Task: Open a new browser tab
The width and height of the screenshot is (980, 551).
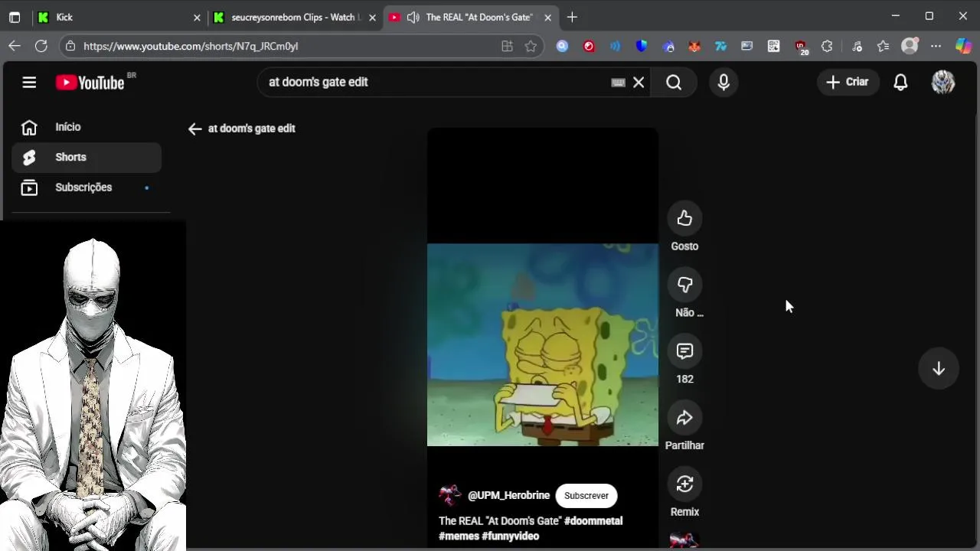Action: (572, 17)
